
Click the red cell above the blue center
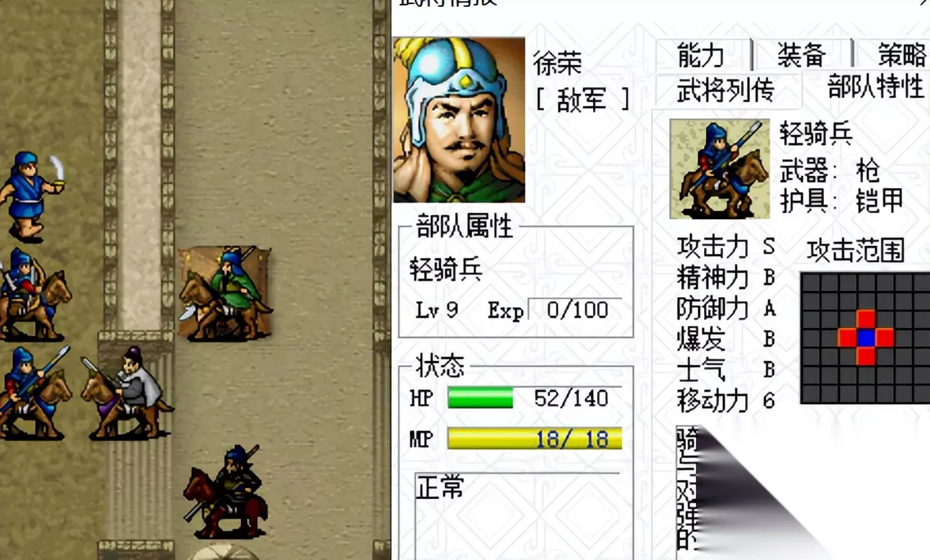point(866,319)
